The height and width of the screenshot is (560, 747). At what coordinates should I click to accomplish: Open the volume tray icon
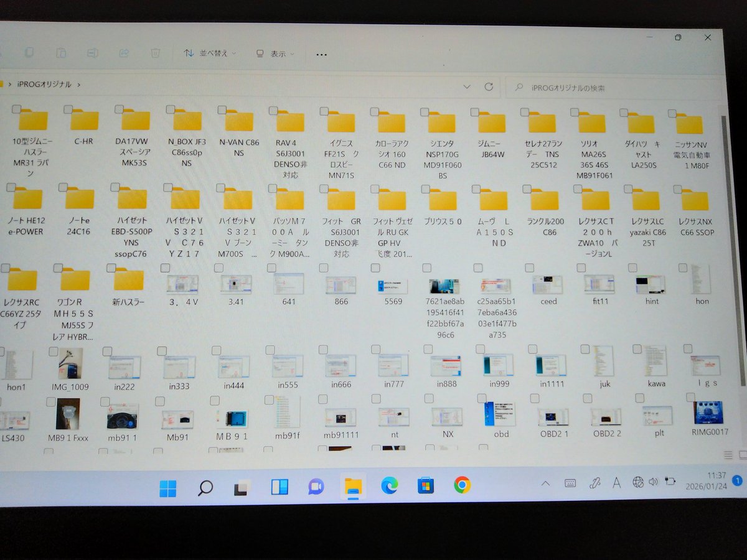[654, 482]
